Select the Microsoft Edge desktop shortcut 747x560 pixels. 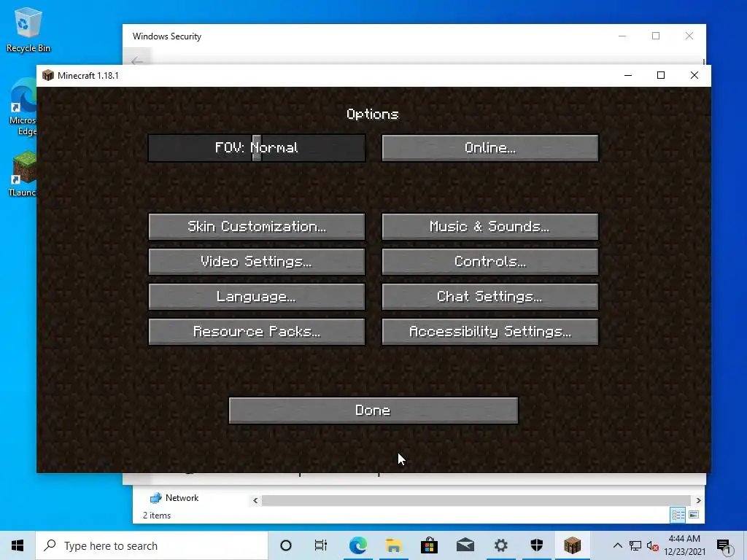(x=23, y=109)
